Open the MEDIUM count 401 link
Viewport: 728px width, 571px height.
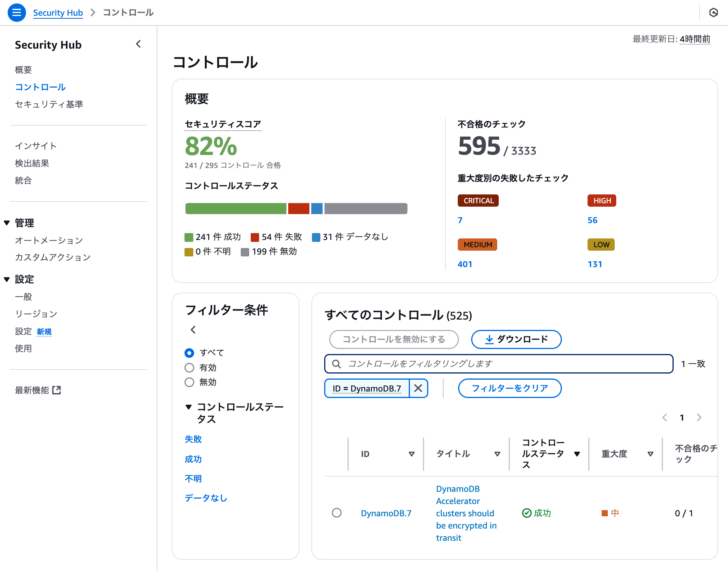[x=465, y=264]
